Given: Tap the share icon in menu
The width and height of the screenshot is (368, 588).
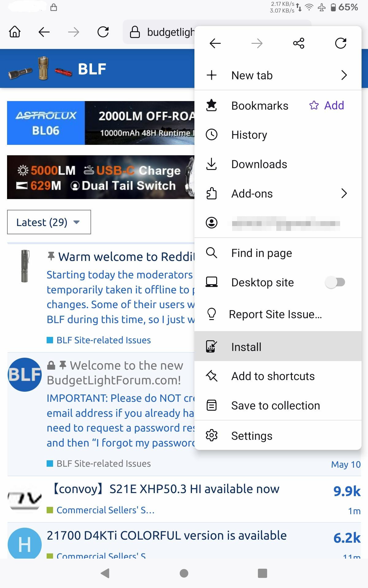Looking at the screenshot, I should click(x=298, y=43).
